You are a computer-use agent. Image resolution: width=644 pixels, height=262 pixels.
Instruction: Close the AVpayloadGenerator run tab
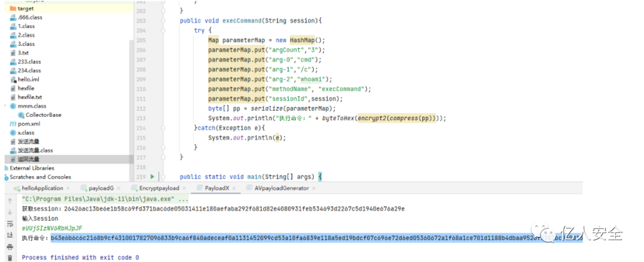pyautogui.click(x=314, y=188)
